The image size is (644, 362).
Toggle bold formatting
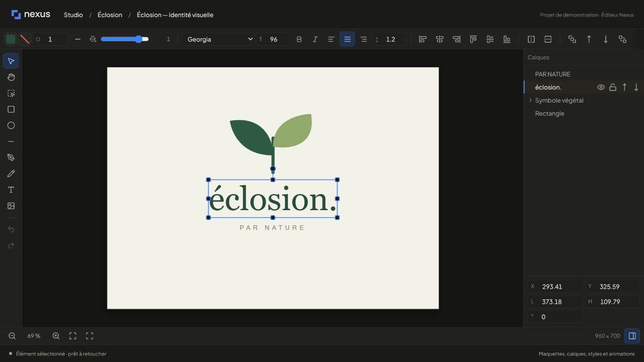tap(299, 39)
